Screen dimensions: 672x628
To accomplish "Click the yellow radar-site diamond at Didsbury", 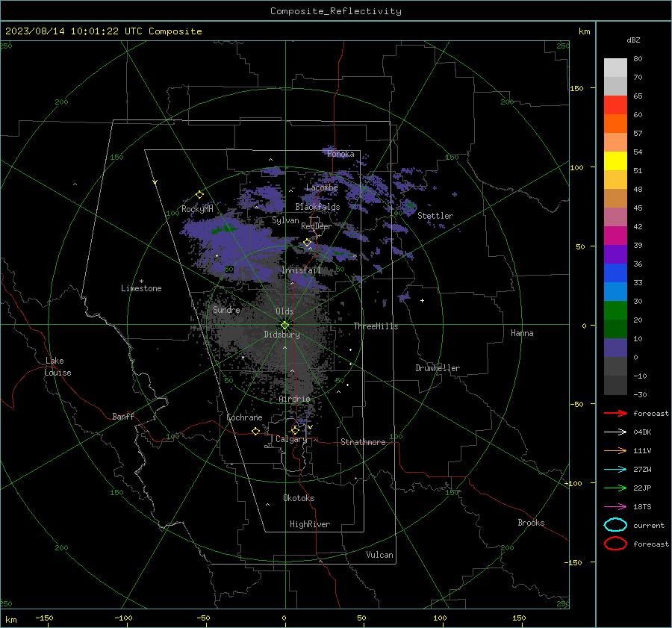I will coord(284,326).
